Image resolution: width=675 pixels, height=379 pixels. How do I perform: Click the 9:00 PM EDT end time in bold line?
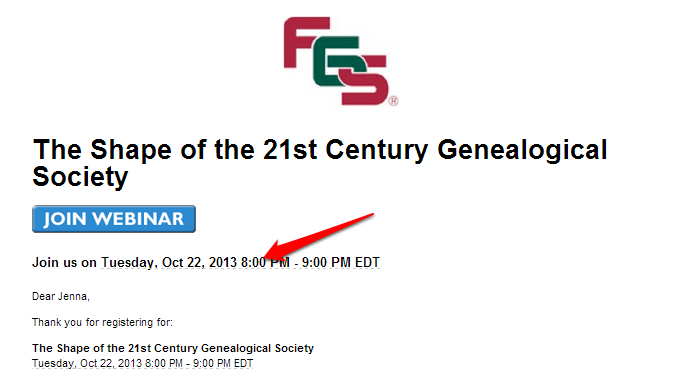(341, 262)
